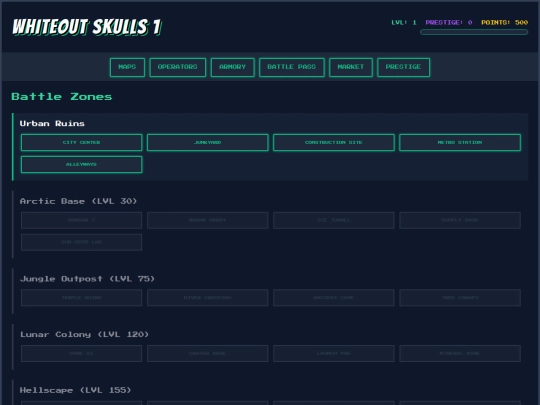
Task: Switch to the Operators tab
Action: tap(178, 67)
